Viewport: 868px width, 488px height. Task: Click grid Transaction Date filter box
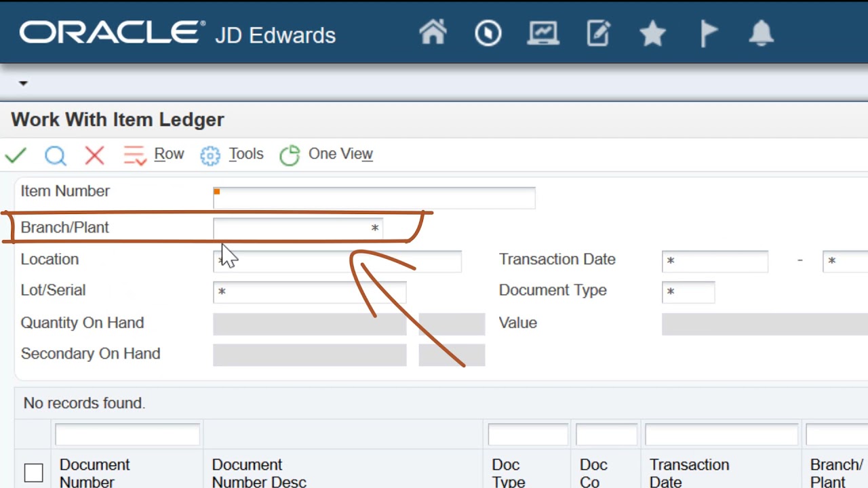click(x=722, y=434)
